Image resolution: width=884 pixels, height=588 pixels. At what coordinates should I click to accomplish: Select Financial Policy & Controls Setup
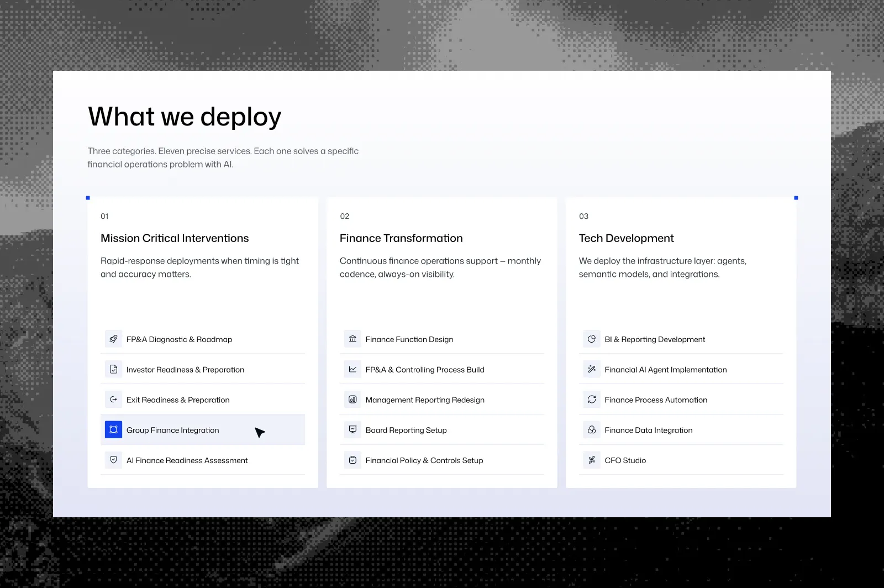442,460
